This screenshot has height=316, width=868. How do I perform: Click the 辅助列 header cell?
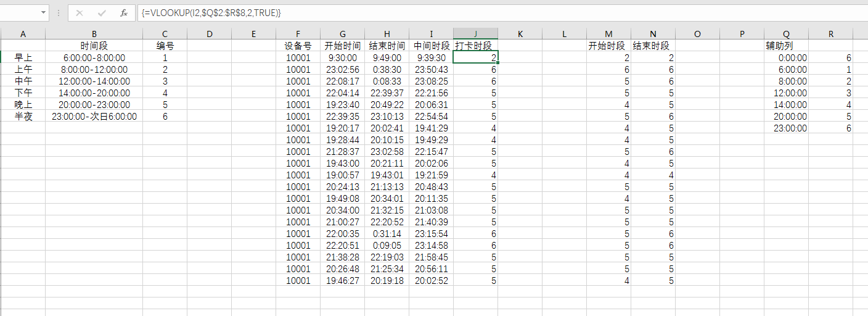pyautogui.click(x=786, y=46)
